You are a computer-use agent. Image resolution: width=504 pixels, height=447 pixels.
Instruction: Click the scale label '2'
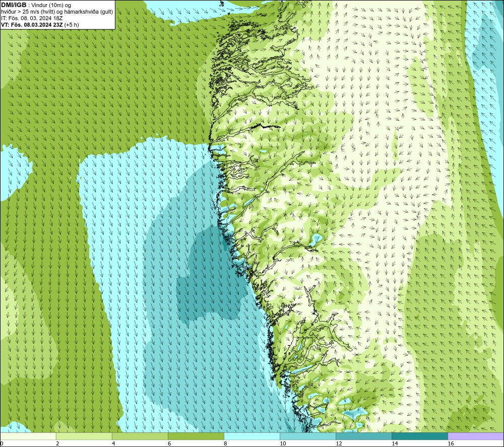click(57, 443)
